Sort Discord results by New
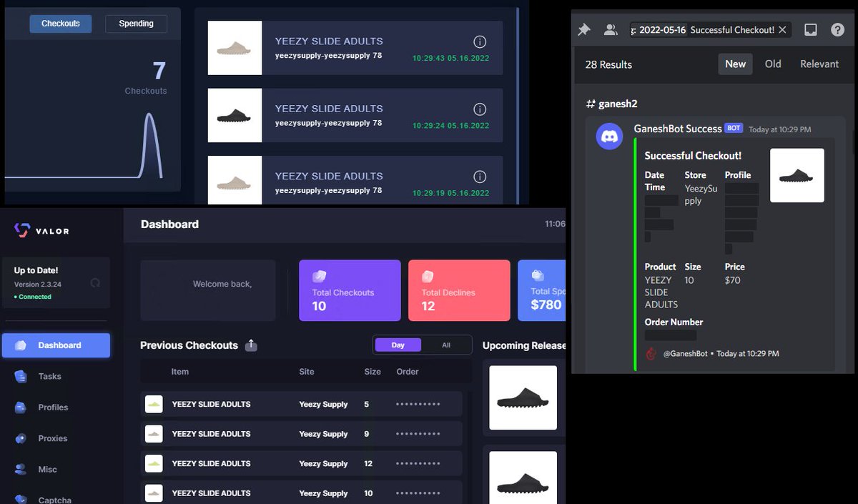This screenshot has height=504, width=858. (x=735, y=64)
